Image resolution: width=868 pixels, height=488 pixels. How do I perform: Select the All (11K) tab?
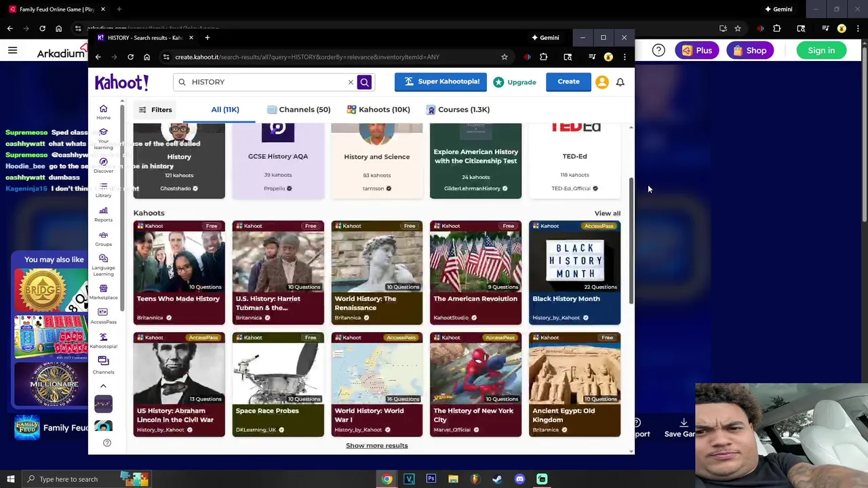(225, 109)
